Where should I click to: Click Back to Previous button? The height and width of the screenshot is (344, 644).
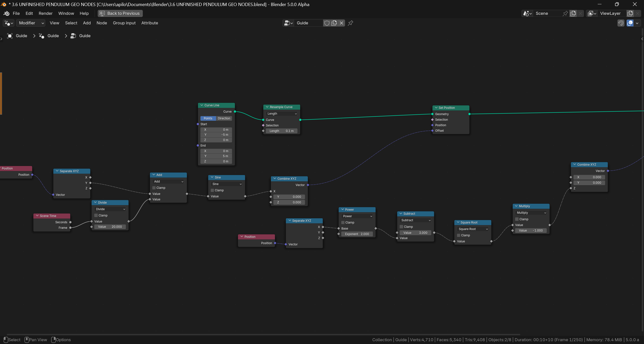(120, 13)
